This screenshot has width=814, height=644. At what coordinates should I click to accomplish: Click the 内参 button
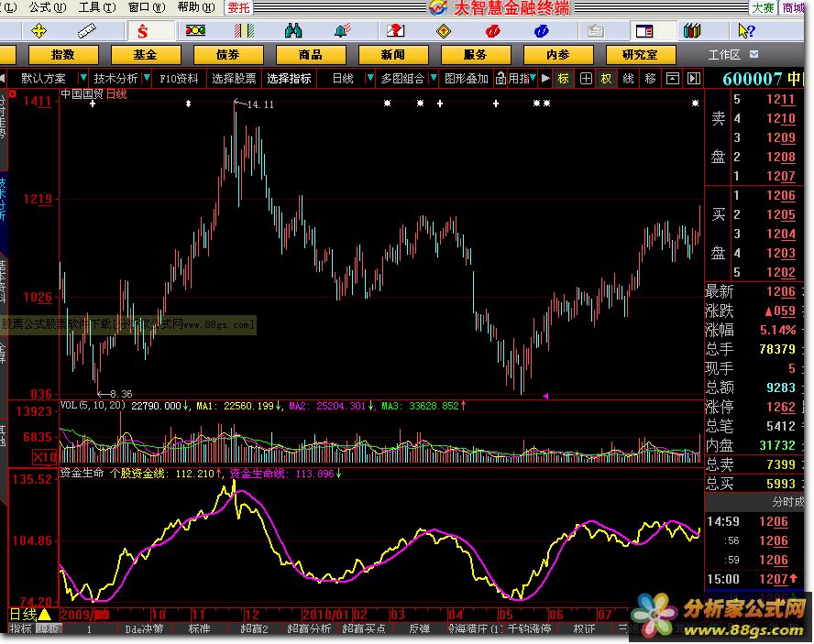point(558,54)
